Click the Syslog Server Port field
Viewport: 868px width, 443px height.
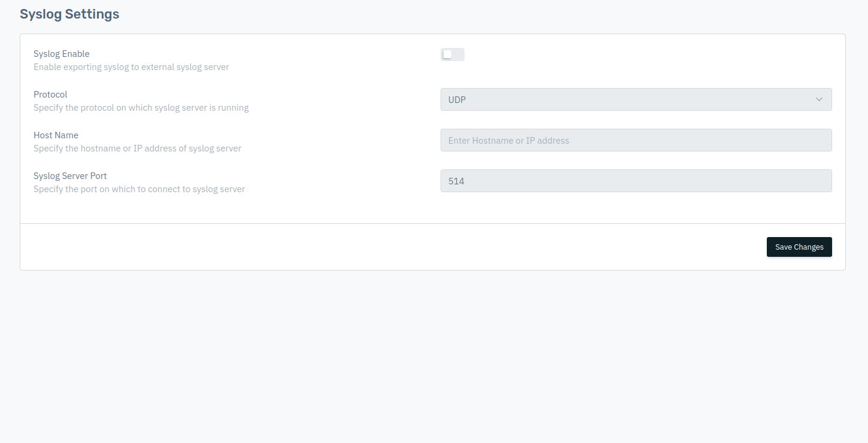pyautogui.click(x=636, y=181)
